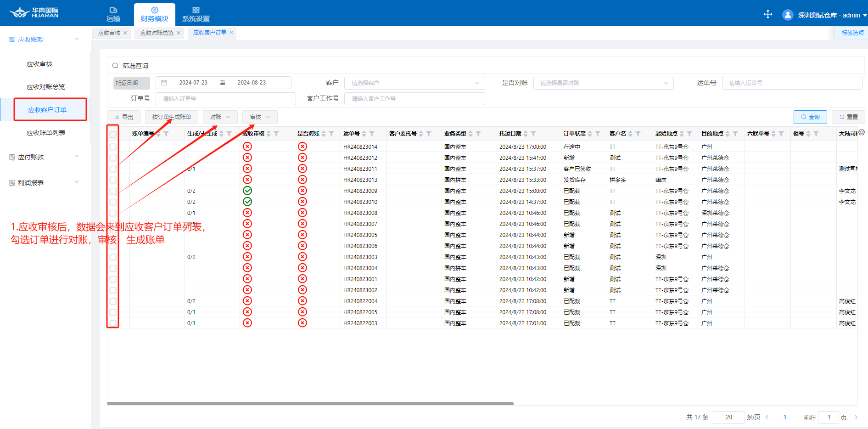This screenshot has width=868, height=429.
Task: Close the 应收审核 tab
Action: click(125, 33)
